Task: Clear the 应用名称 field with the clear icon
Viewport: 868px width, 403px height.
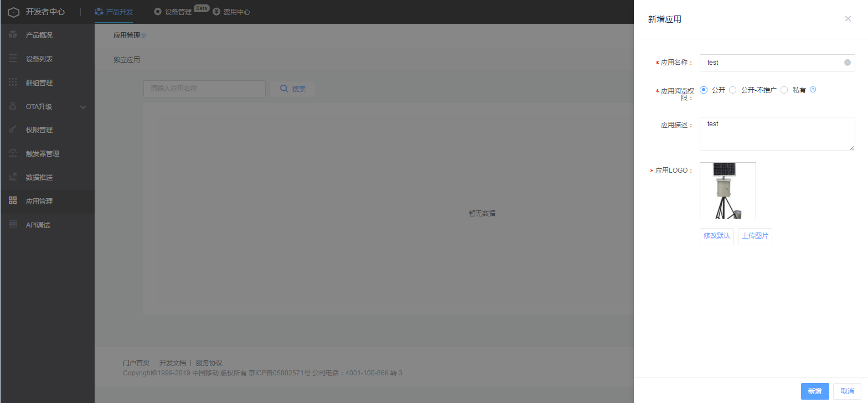Action: click(x=848, y=63)
